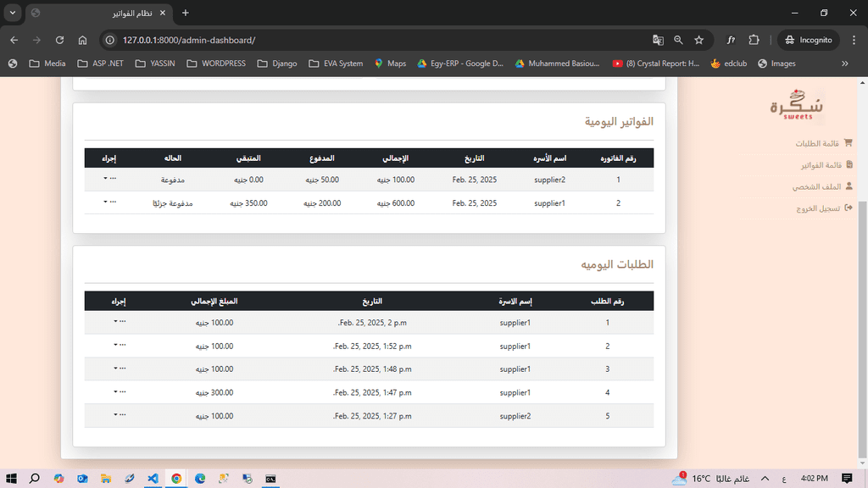868x488 pixels.
Task: Open Windows search from the taskbar
Action: pyautogui.click(x=34, y=479)
